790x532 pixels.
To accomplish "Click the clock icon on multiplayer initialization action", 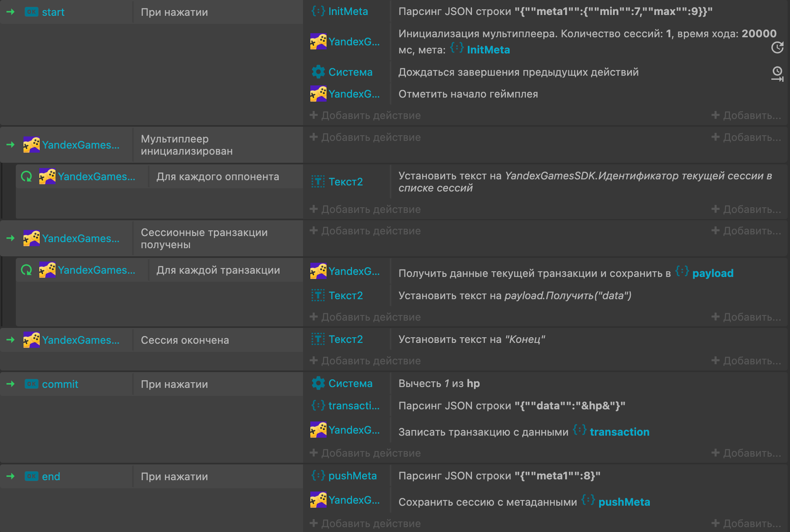I will pos(777,47).
